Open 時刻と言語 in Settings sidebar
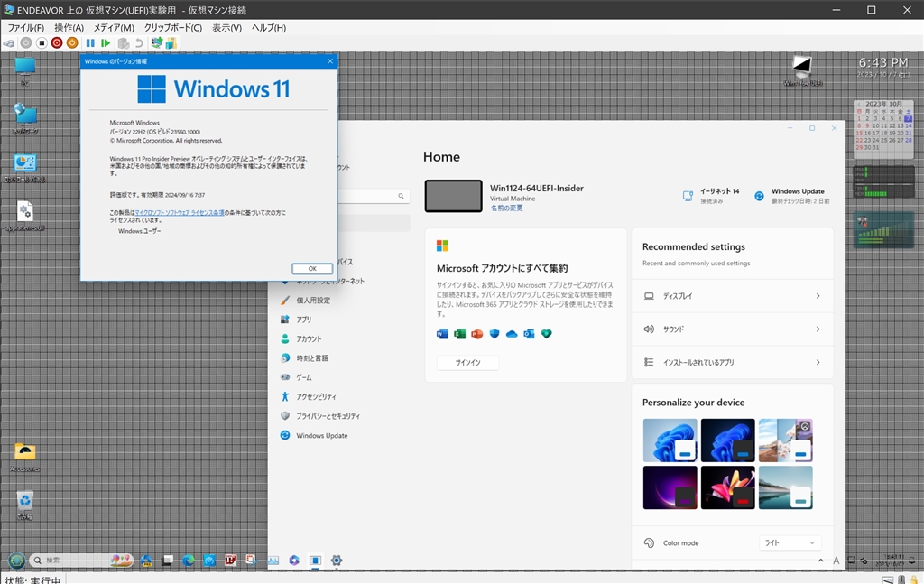This screenshot has height=584, width=924. tap(312, 357)
